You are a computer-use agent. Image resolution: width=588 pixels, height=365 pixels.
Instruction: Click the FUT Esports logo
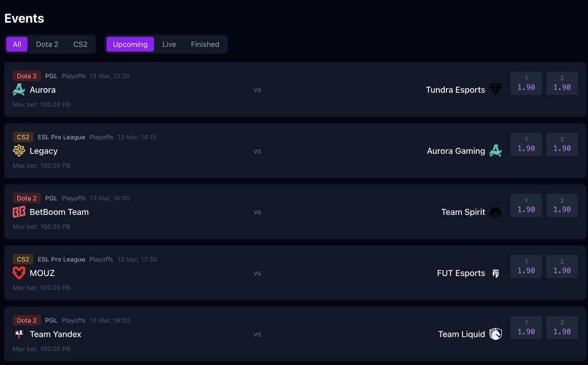tap(496, 273)
